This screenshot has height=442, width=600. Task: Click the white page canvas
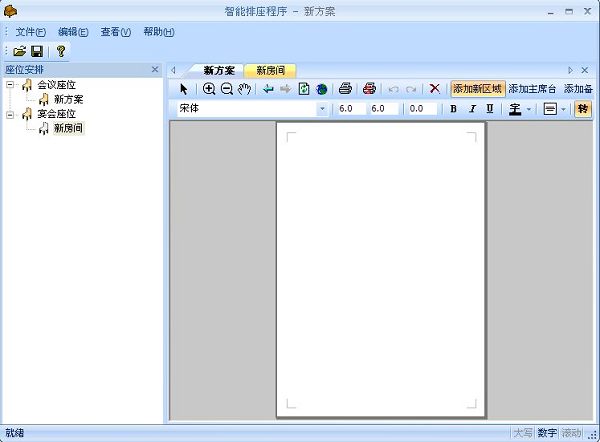coord(381,269)
